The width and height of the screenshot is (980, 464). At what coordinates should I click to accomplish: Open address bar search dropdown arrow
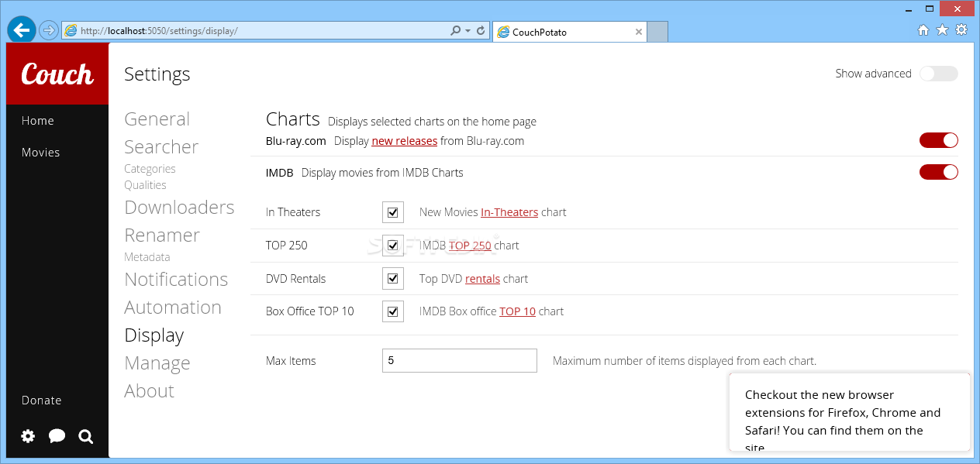pyautogui.click(x=468, y=31)
